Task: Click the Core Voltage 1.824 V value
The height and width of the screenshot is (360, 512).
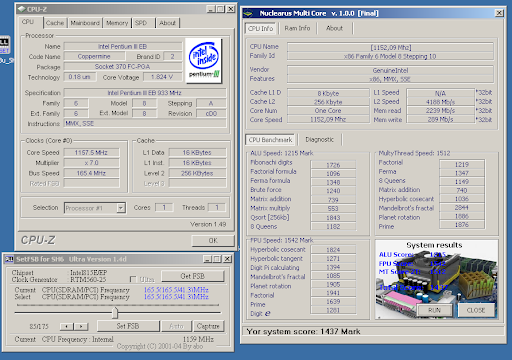Action: pyautogui.click(x=162, y=77)
